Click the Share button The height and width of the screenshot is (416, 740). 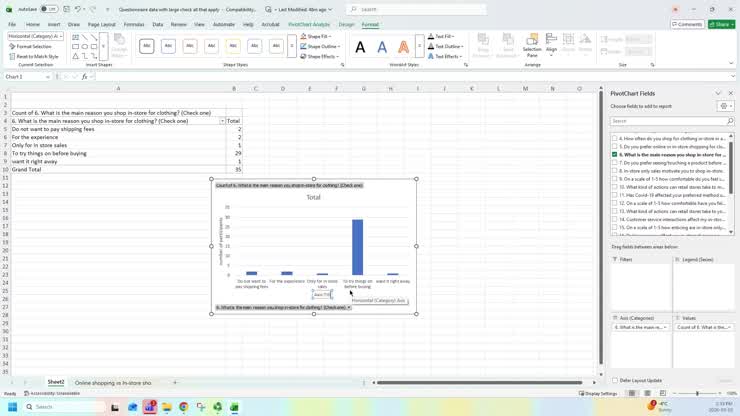click(722, 24)
